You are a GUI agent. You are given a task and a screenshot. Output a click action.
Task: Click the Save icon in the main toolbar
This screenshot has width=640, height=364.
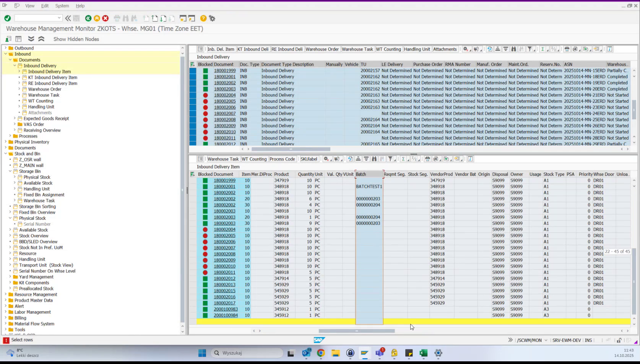[x=76, y=18]
